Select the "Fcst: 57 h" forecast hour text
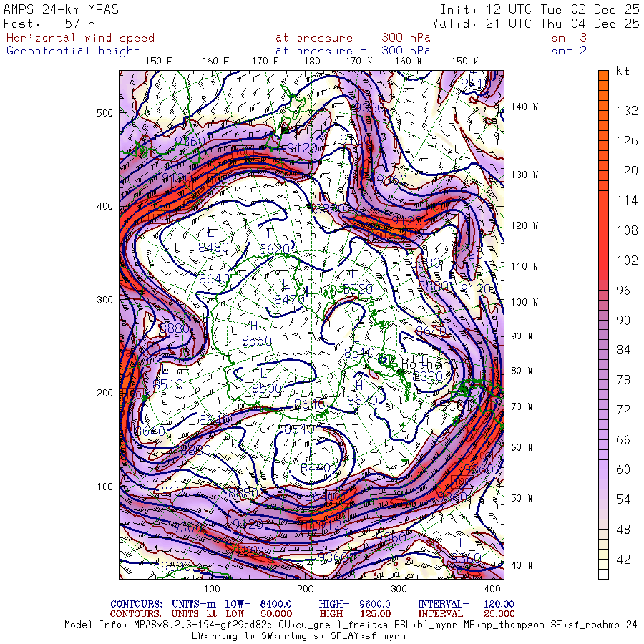This screenshot has width=644, height=644. tap(49, 24)
